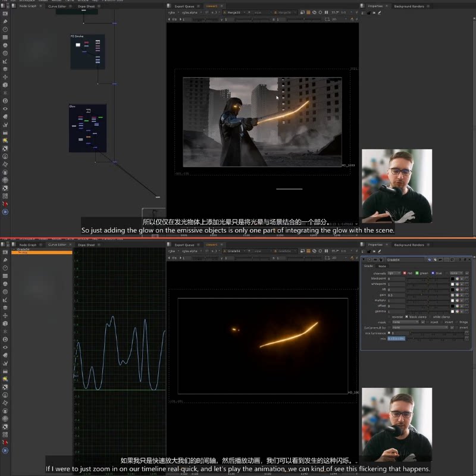Open channels rgb dropdown in Grade54
This screenshot has height=476, width=476.
click(x=394, y=273)
